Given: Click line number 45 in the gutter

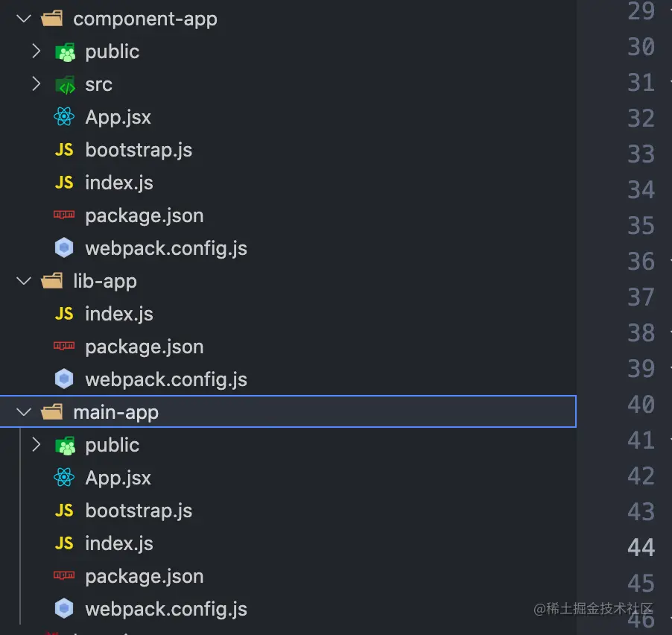Looking at the screenshot, I should pos(641,583).
